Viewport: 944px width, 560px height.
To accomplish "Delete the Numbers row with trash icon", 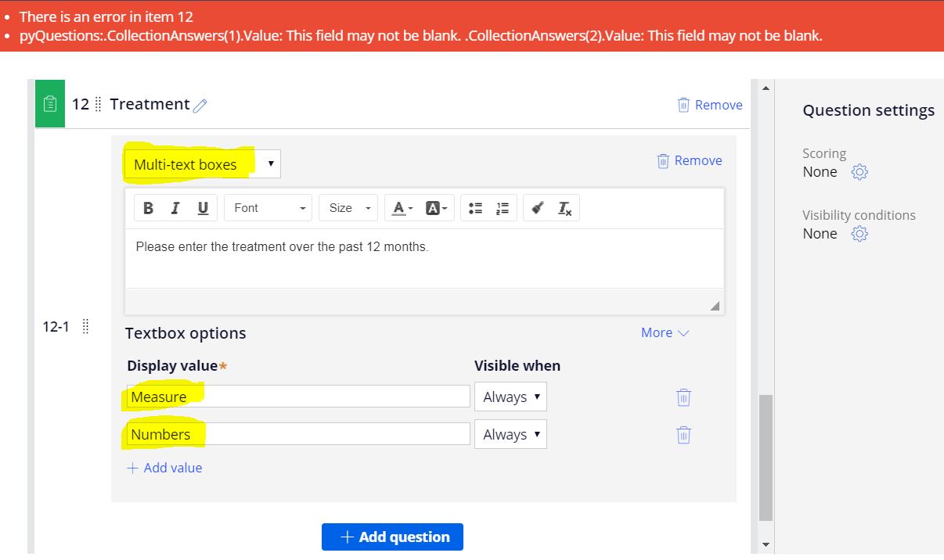I will point(683,435).
